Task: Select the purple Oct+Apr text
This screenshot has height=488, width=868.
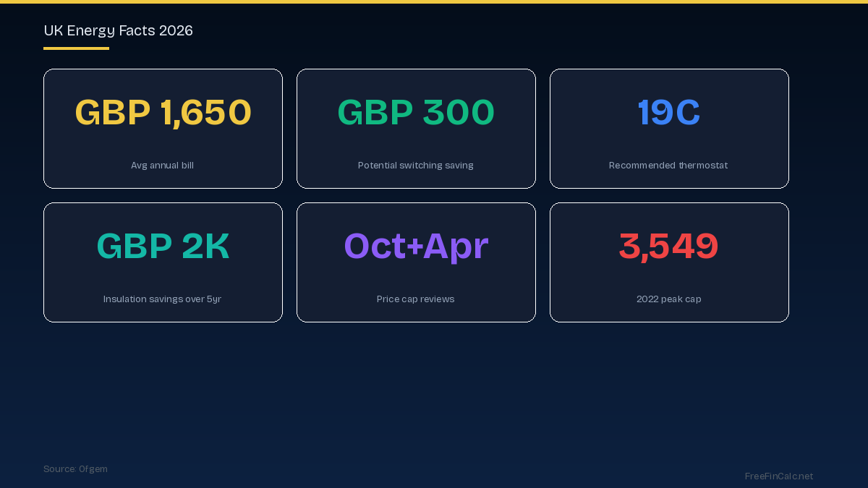Action: tap(416, 247)
